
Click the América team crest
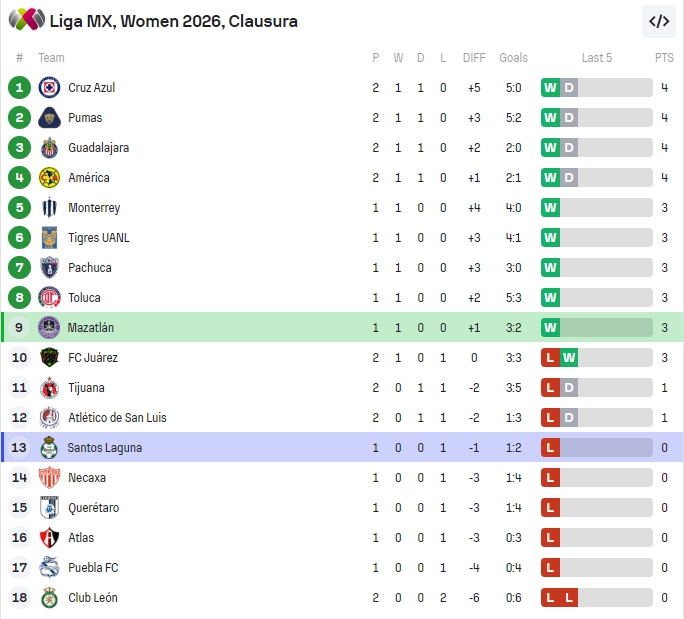tap(49, 178)
